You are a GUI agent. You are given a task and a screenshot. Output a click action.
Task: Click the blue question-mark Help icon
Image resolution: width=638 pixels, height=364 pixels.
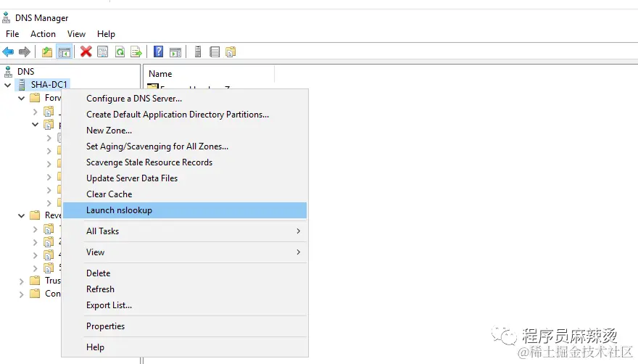158,51
